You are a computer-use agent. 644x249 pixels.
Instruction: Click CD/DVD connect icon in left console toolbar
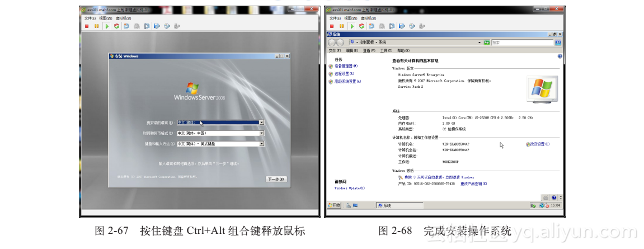167,26
